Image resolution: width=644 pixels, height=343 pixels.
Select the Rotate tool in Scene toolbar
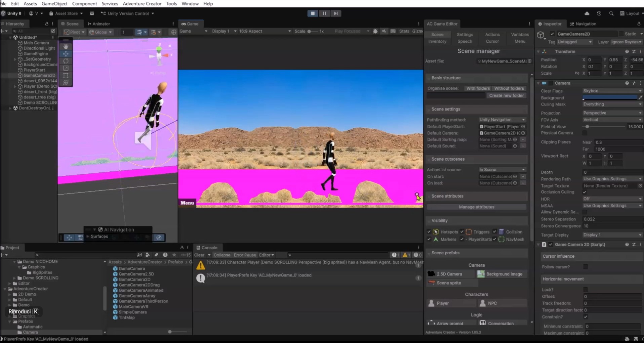tap(66, 61)
